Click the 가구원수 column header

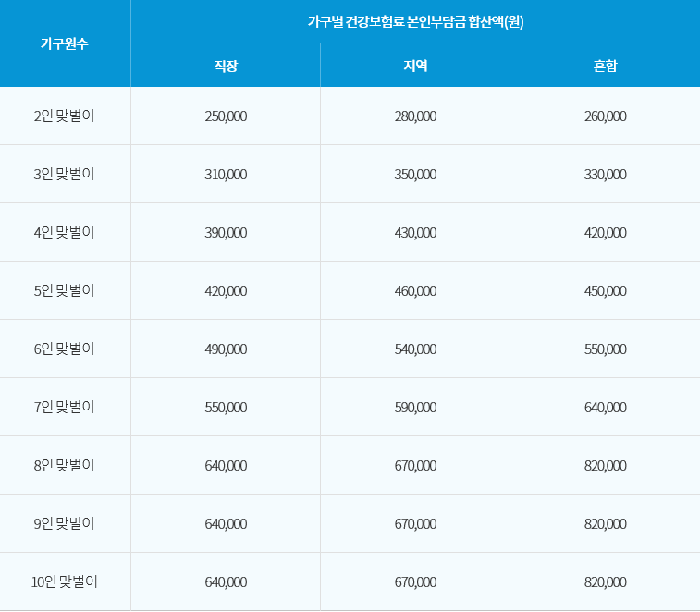click(x=65, y=43)
